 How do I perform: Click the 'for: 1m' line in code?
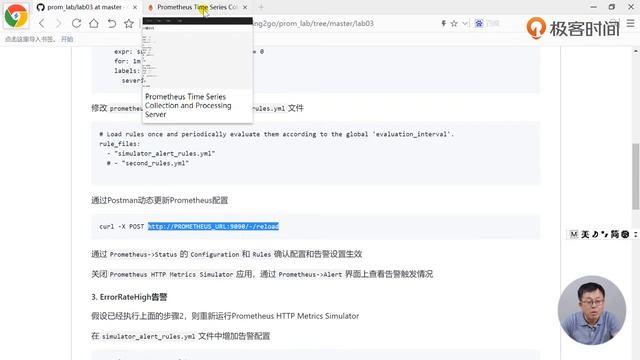[x=127, y=61]
